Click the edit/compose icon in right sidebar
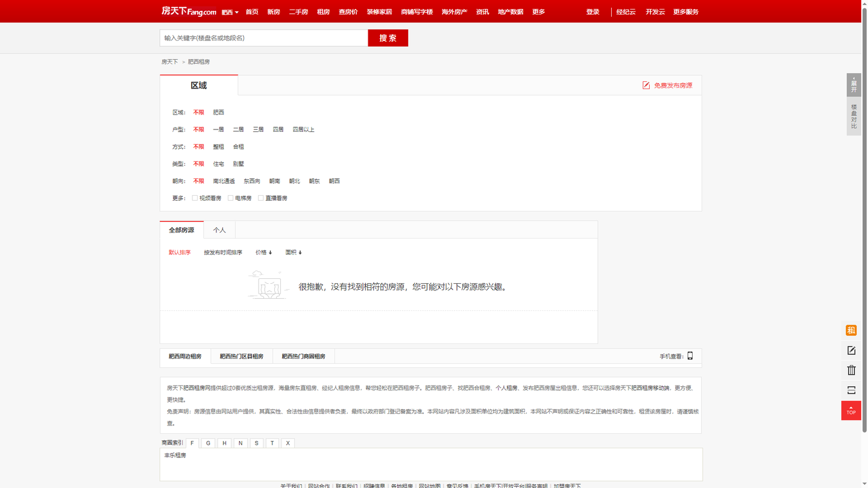The width and height of the screenshot is (868, 488). (x=851, y=350)
